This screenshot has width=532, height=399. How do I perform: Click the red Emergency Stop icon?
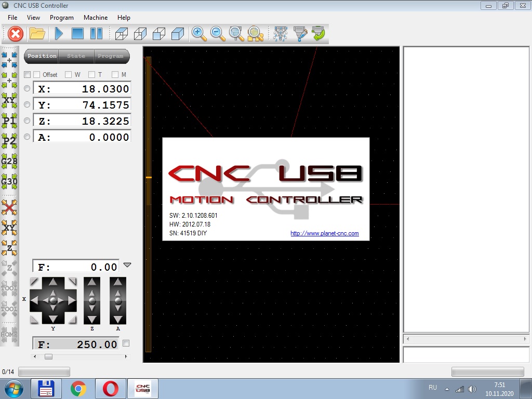15,34
